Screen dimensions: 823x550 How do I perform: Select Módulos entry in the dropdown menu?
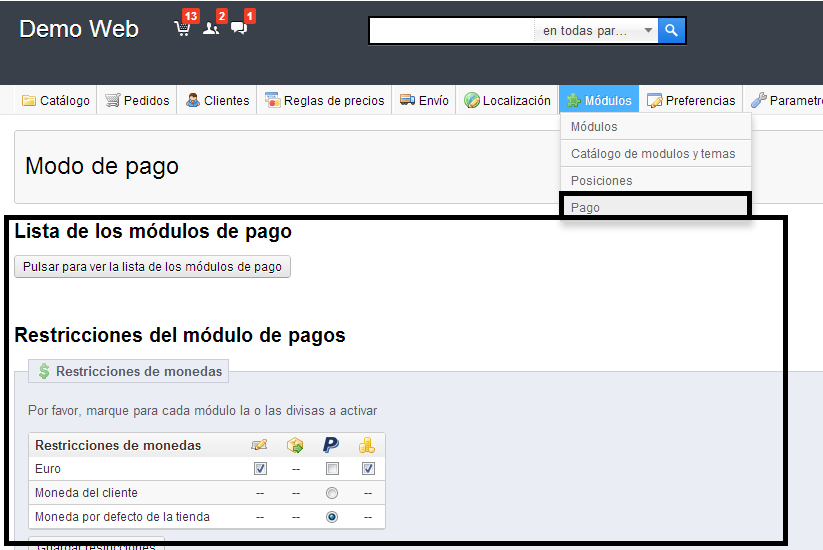tap(656, 126)
